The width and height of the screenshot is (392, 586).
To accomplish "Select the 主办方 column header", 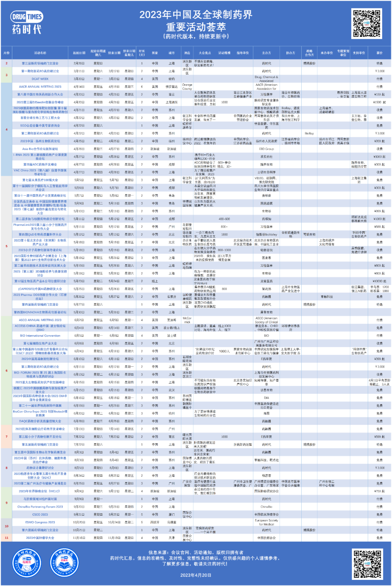I will 266,53.
